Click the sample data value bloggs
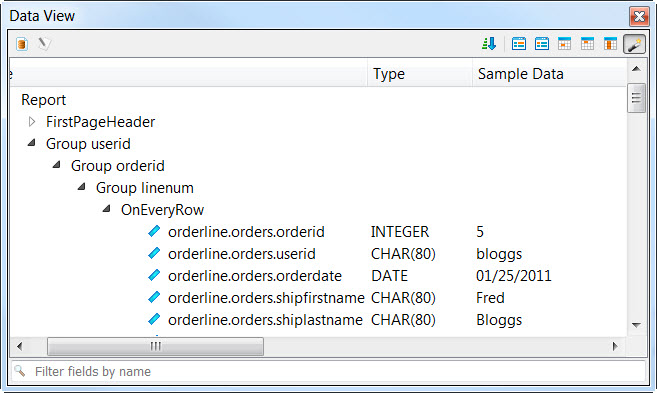This screenshot has width=657, height=393. point(499,254)
